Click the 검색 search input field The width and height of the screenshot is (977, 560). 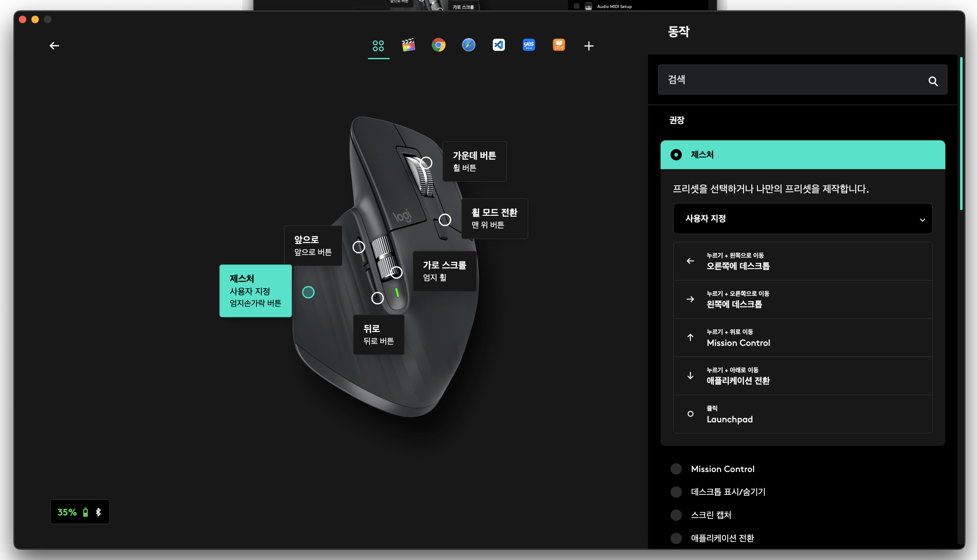pos(789,80)
